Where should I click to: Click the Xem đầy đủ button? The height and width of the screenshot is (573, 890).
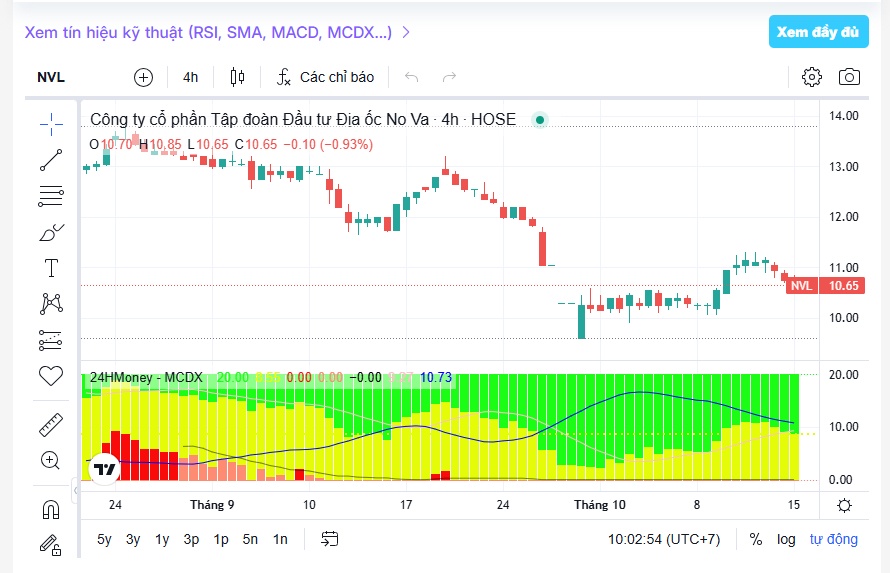click(x=818, y=32)
